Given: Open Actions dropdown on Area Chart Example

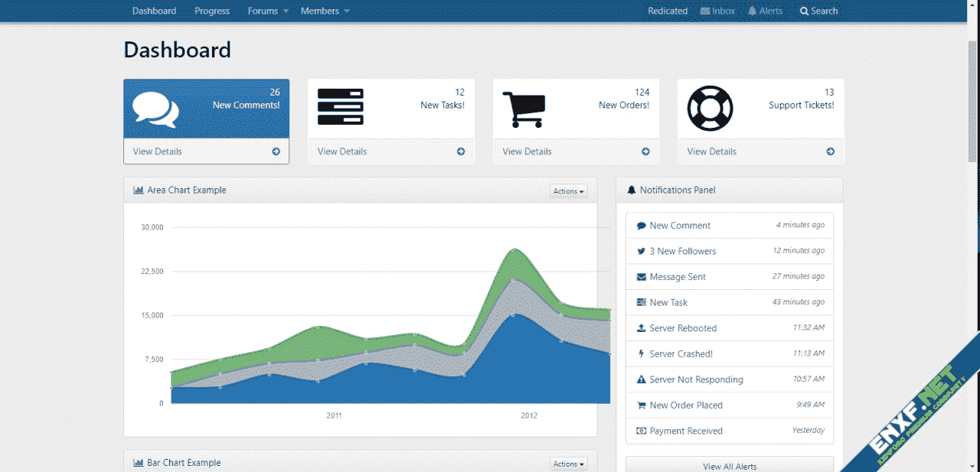Looking at the screenshot, I should (568, 191).
